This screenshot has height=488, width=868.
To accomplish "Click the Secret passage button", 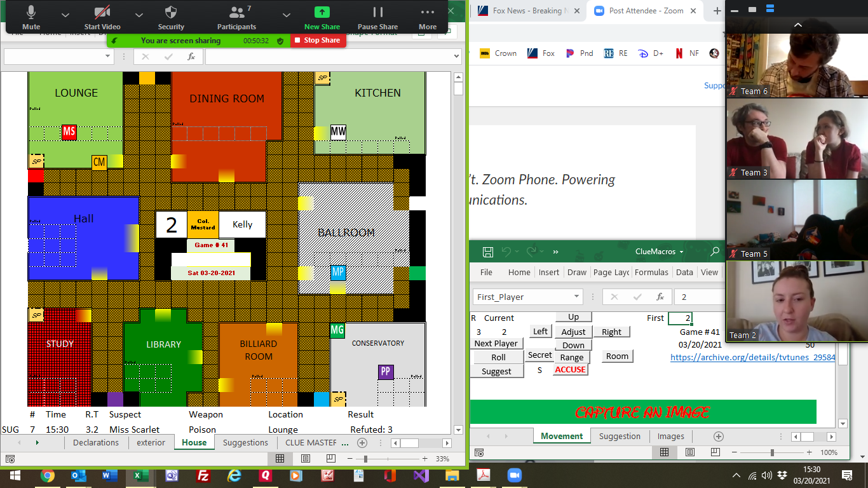I will click(540, 355).
